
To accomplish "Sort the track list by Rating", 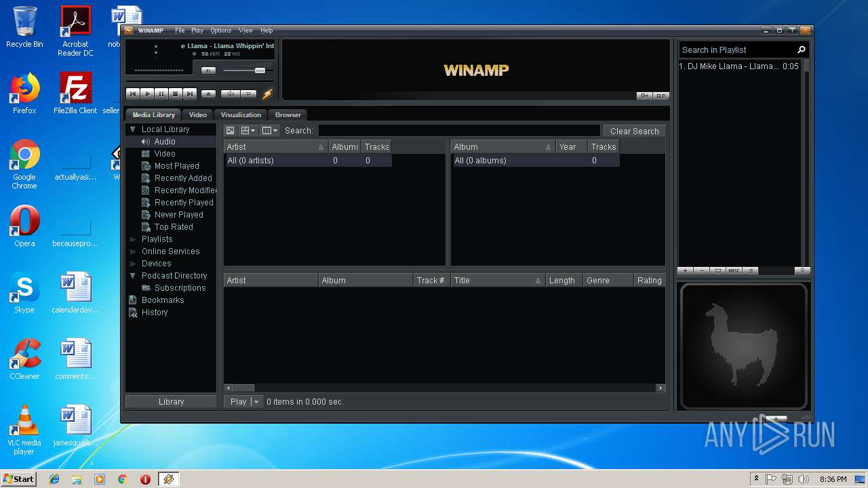I will click(x=649, y=281).
